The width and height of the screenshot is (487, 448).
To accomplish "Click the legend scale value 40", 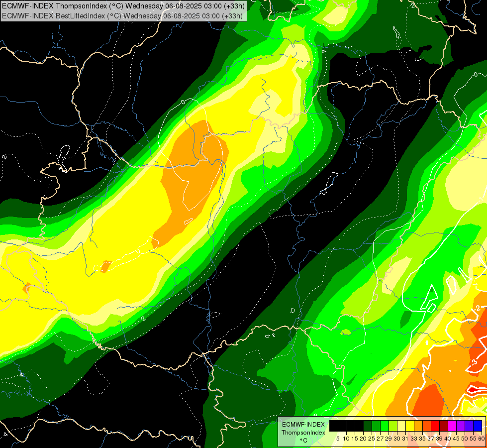I will click(x=448, y=439).
